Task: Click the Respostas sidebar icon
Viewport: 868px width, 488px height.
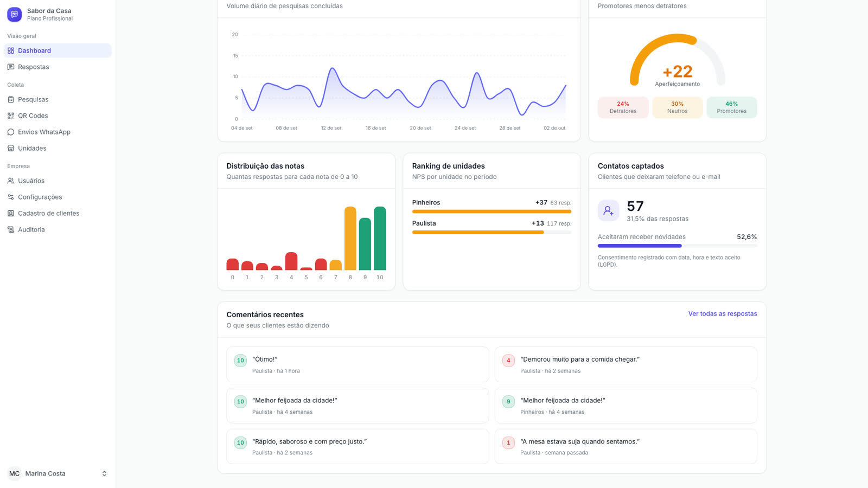Action: click(11, 67)
